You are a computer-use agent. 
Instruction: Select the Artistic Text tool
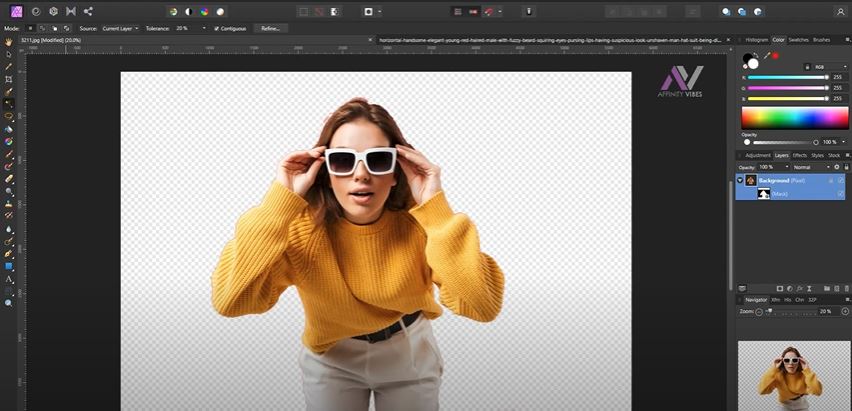(x=9, y=279)
